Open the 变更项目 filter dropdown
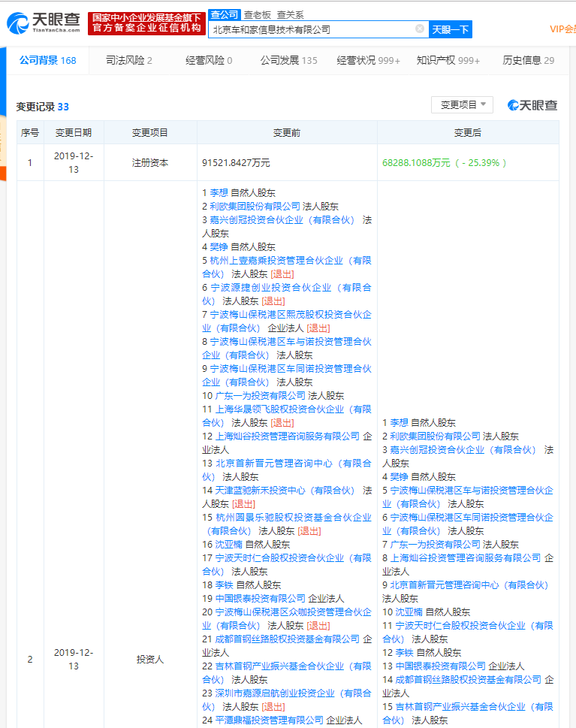The width and height of the screenshot is (576, 728). pyautogui.click(x=463, y=105)
